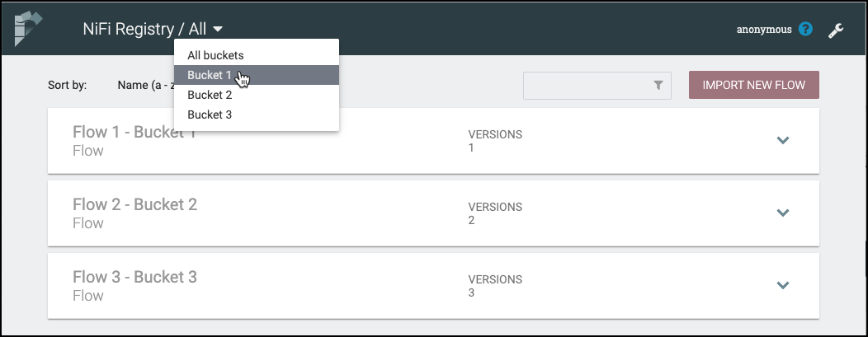The width and height of the screenshot is (868, 337).
Task: Click the filter funnel icon
Action: 658,85
